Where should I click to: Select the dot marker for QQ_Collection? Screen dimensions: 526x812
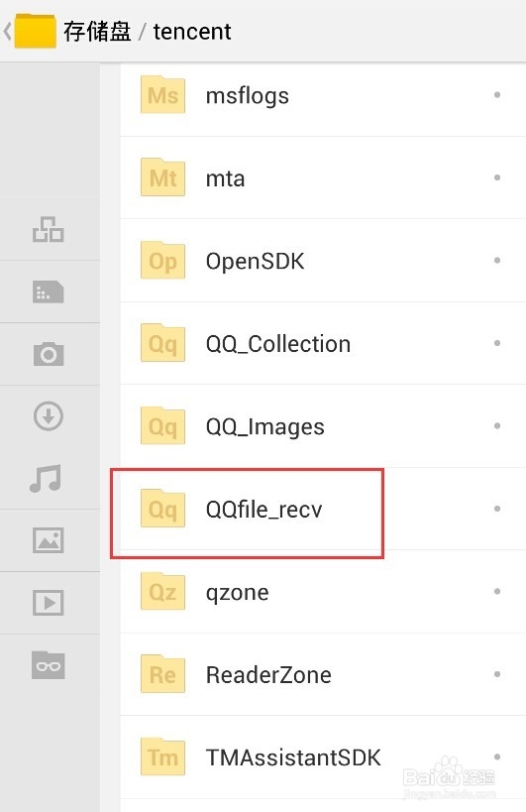click(497, 343)
